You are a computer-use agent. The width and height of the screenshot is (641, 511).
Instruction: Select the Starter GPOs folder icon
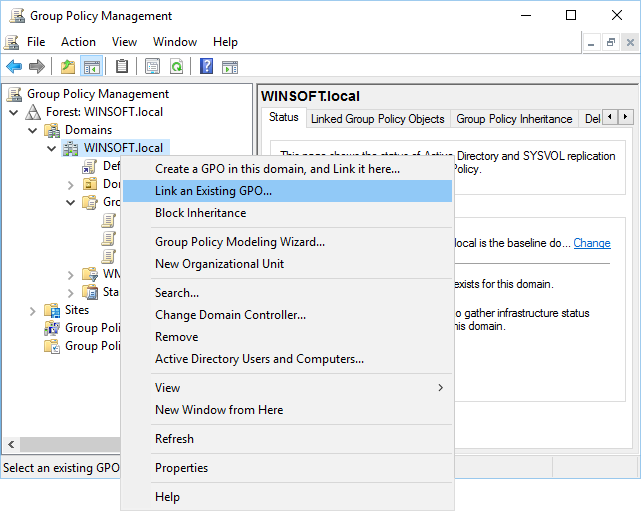[x=90, y=292]
